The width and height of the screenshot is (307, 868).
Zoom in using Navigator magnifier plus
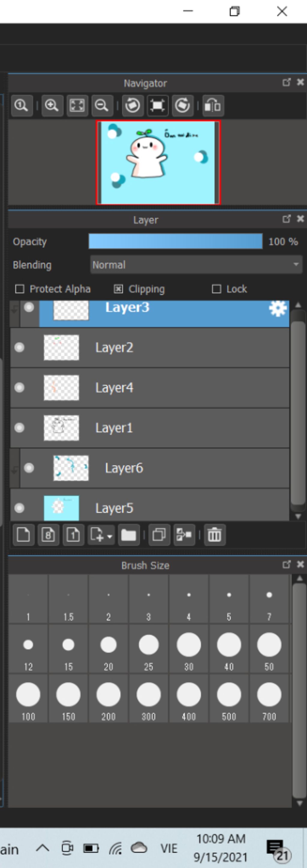coord(52,105)
